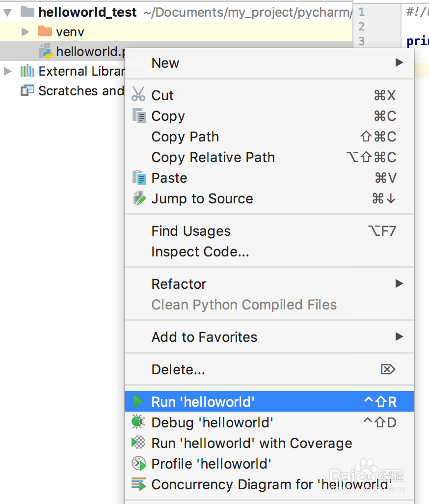Click the green Run icon next to 'Run helloworld'

138,401
